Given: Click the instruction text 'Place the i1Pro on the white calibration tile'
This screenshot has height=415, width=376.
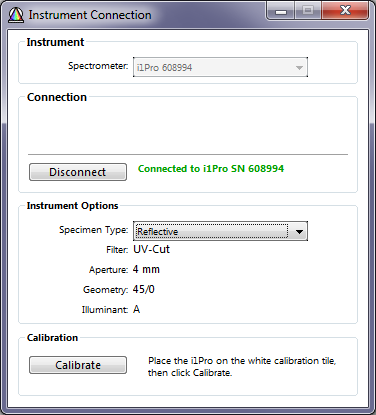Looking at the screenshot, I should [x=242, y=361].
